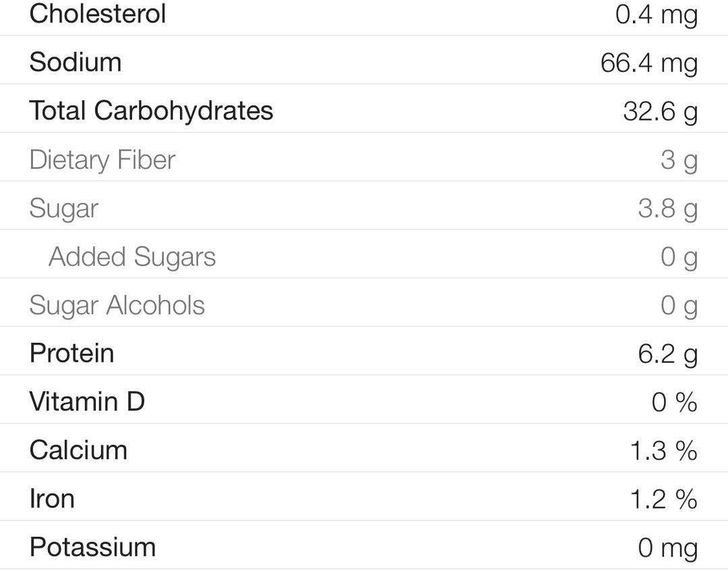This screenshot has width=728, height=582.
Task: Select the 66.4 mg sodium value
Action: point(648,63)
